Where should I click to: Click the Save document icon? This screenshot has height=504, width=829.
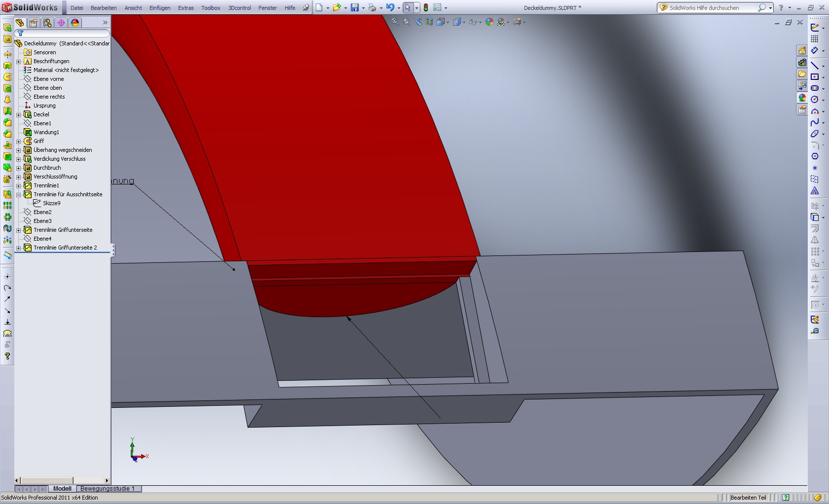coord(354,7)
